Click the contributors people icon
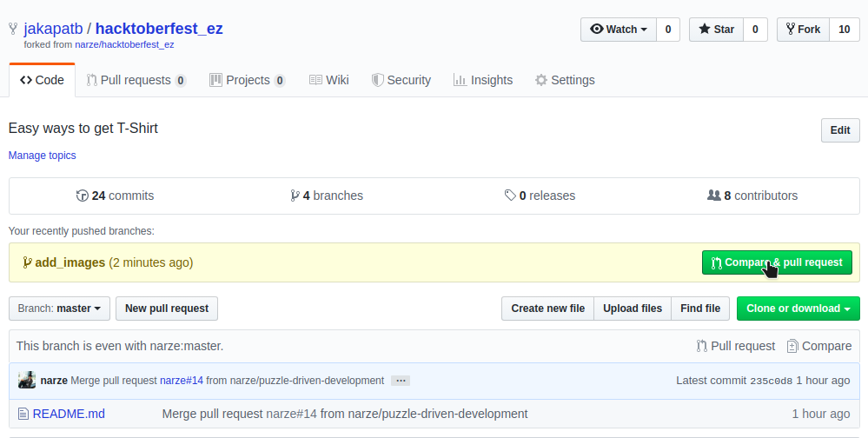 [x=714, y=196]
